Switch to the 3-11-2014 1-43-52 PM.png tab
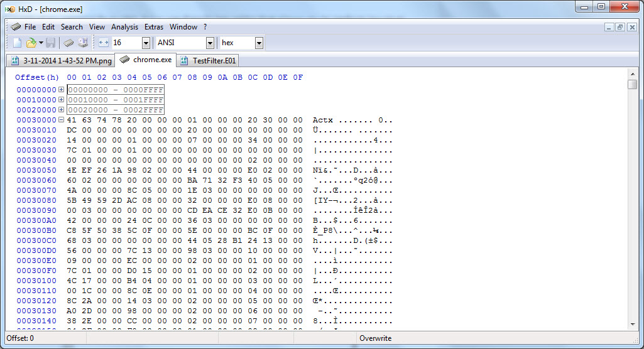This screenshot has height=349, width=644. 61,61
